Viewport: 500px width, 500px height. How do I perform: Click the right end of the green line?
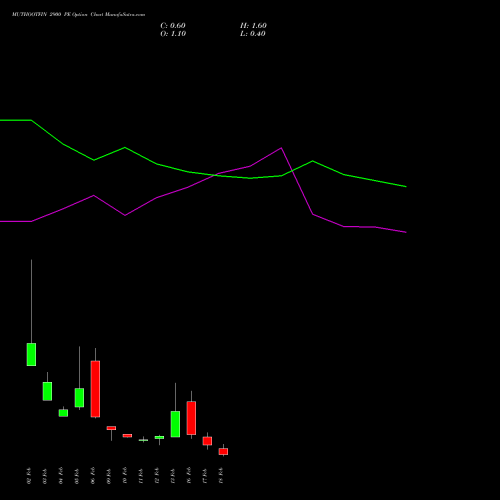coord(406,187)
